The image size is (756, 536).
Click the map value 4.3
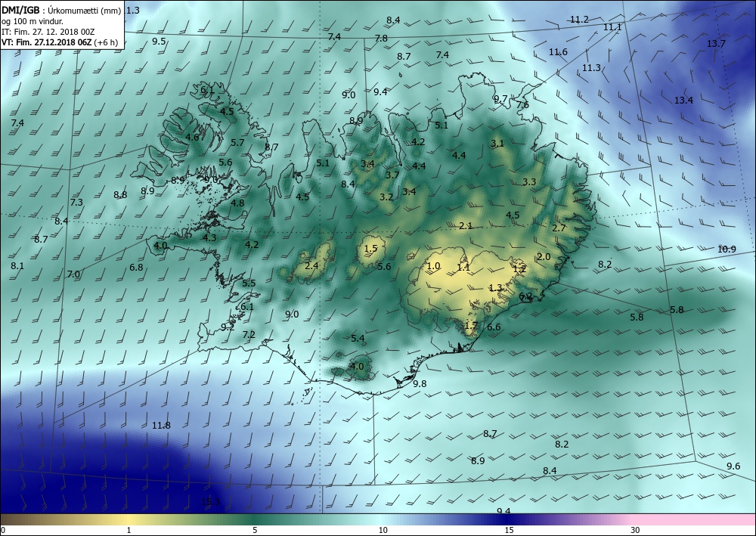209,238
